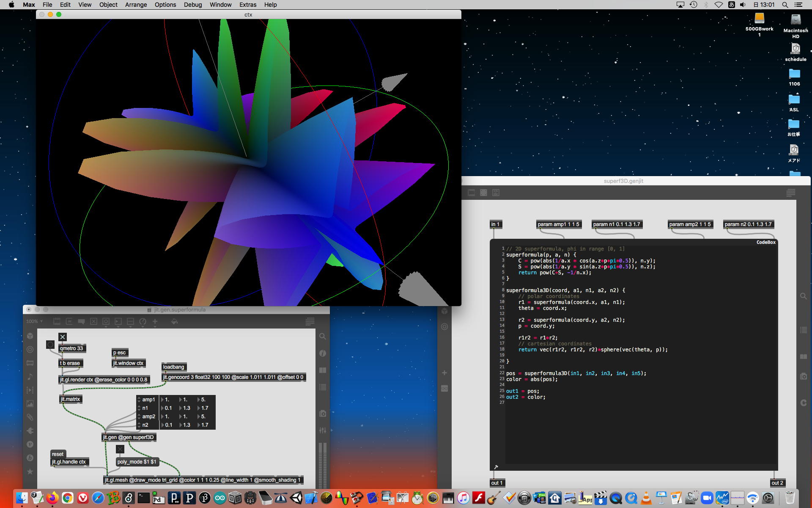Screen dimensions: 812x508
Task: Open the Images browser in left sidebar
Action: [30, 404]
